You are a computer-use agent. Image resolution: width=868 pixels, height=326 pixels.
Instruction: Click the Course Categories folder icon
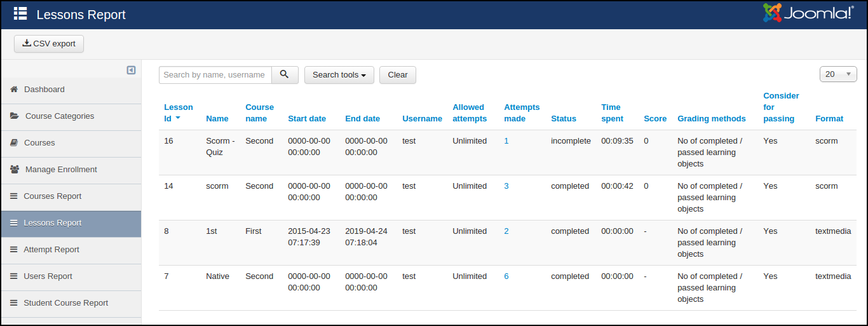15,116
